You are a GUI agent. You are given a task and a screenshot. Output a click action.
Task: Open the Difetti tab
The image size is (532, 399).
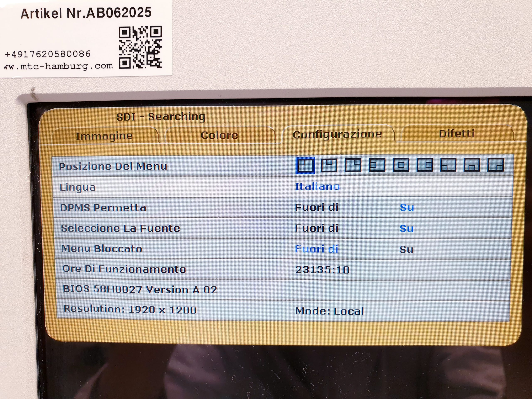(457, 134)
